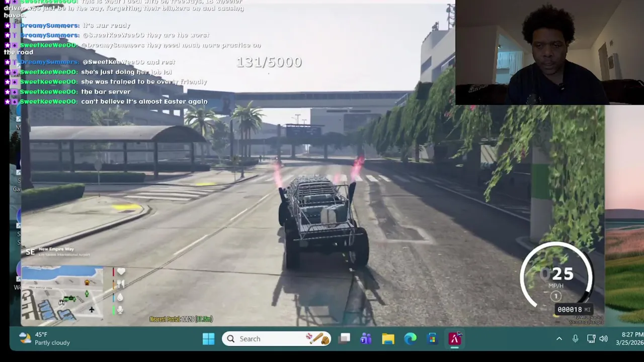
Task: Click the orange house blip on the minimap
Action: pos(87,283)
